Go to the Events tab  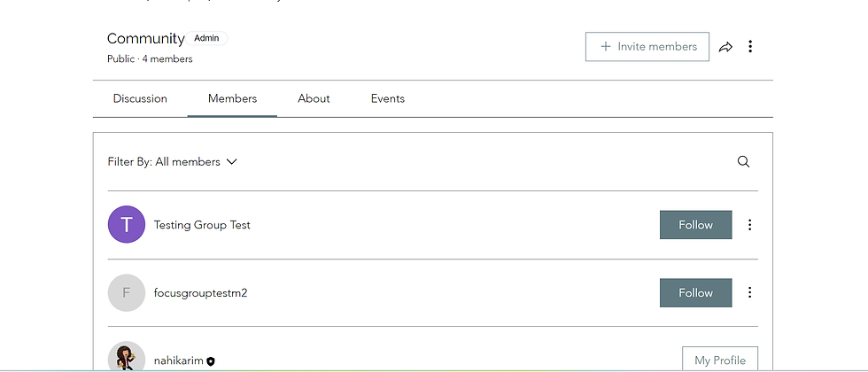(x=388, y=98)
